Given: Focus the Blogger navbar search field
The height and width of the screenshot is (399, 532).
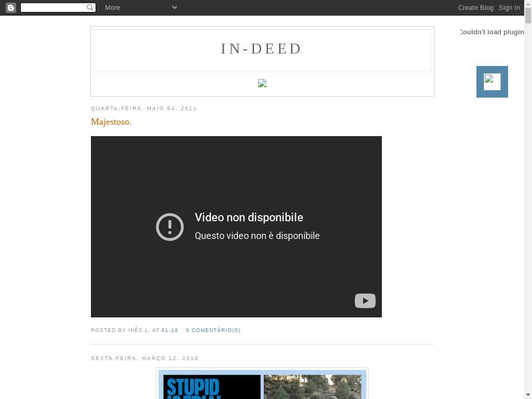Looking at the screenshot, I should click(x=54, y=7).
